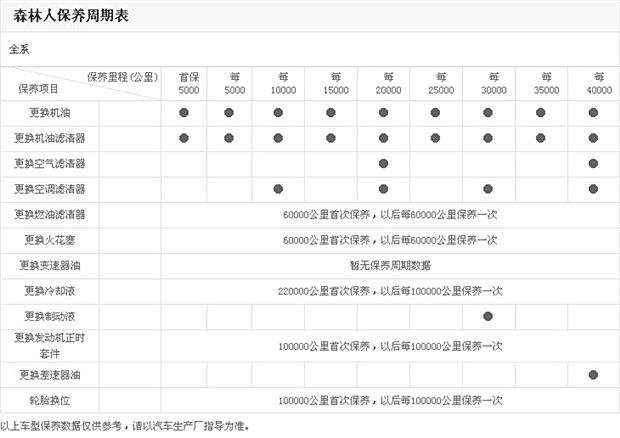Select the 每 35000 column header
The image size is (620, 438).
(546, 83)
